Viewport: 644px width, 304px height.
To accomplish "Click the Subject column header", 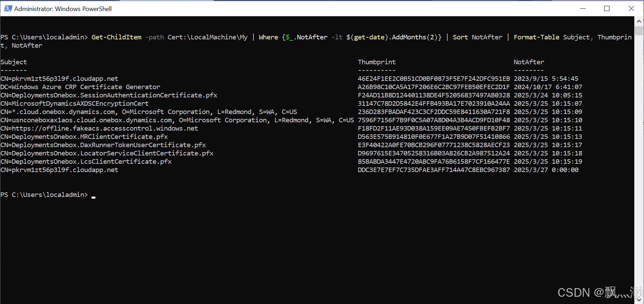I will coord(13,62).
